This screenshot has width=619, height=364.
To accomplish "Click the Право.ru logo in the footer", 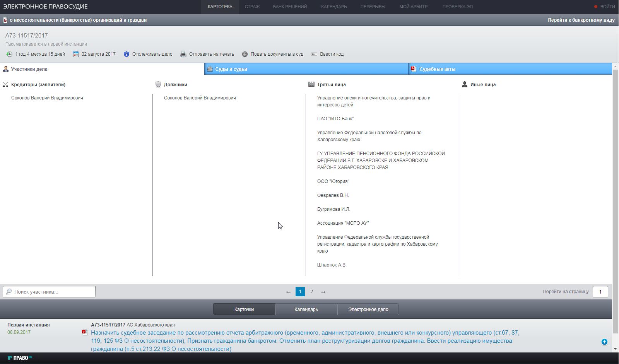I will (x=20, y=358).
